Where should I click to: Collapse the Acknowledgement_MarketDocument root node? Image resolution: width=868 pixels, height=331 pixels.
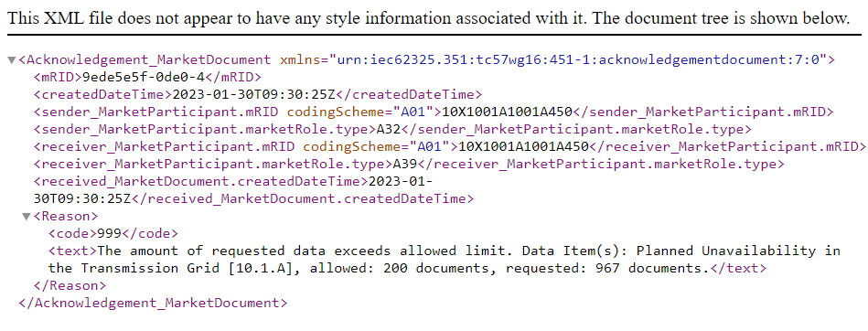point(12,60)
